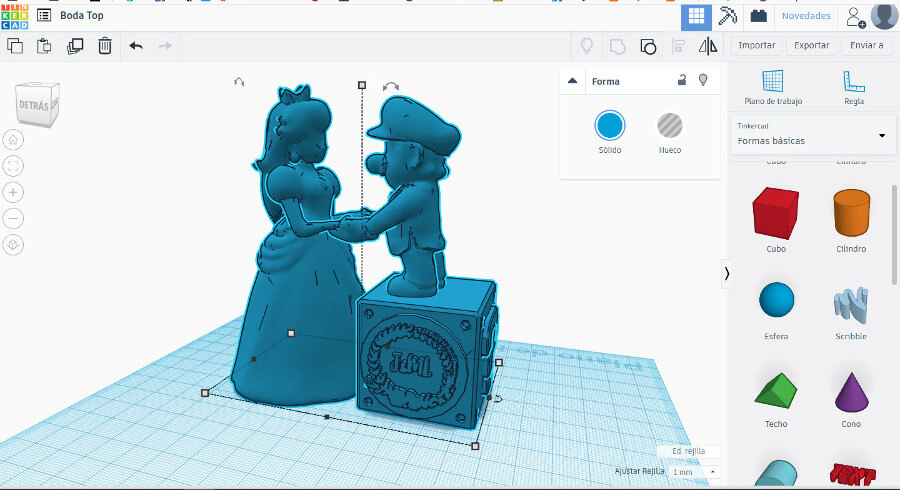900x490 pixels.
Task: Pick the blue Sólido color swatch
Action: click(610, 126)
